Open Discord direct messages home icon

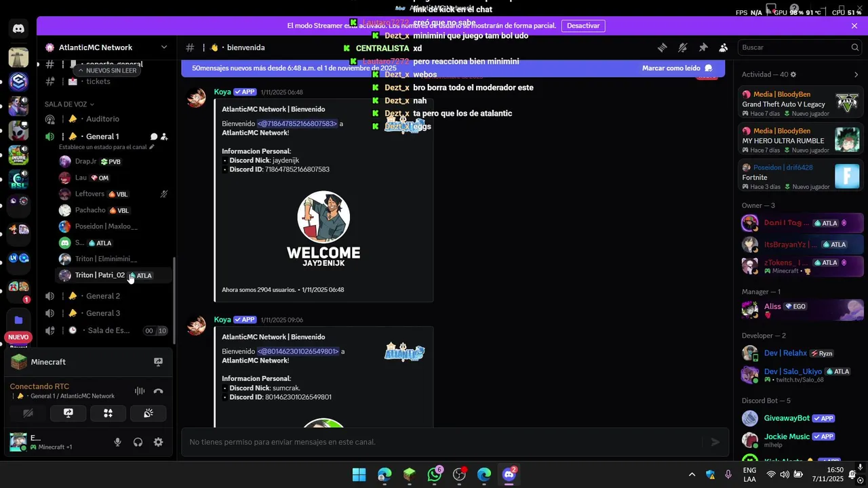point(18,29)
